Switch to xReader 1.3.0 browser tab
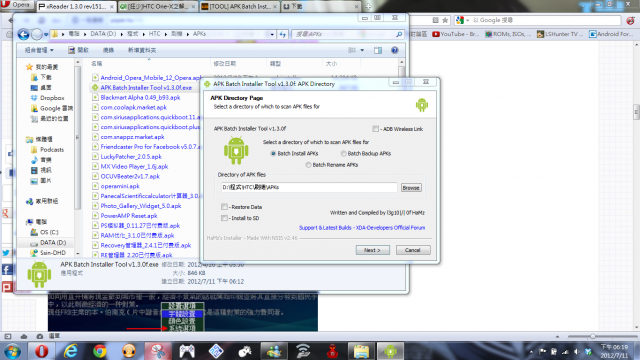640x360 pixels. (76, 7)
